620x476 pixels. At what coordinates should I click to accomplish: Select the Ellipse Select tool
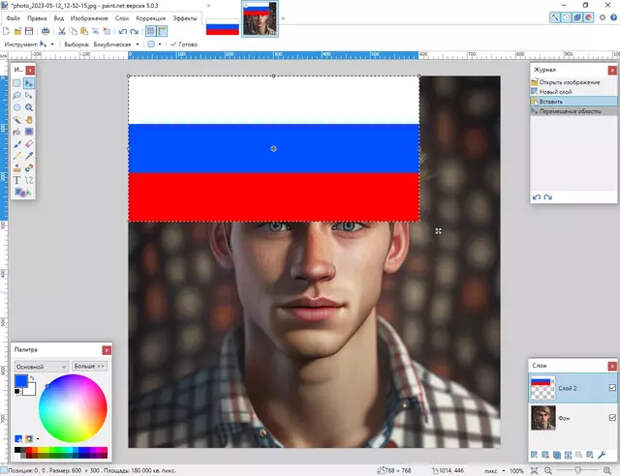(x=17, y=108)
